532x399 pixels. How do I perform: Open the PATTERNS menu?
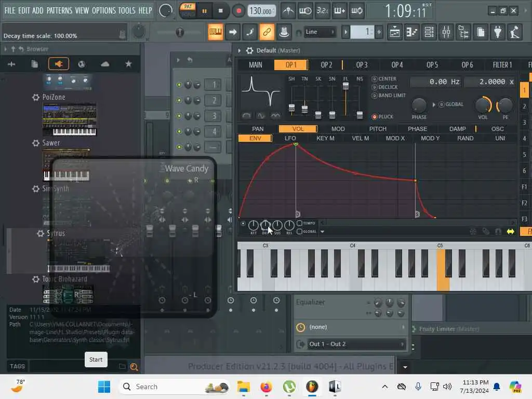tap(59, 10)
